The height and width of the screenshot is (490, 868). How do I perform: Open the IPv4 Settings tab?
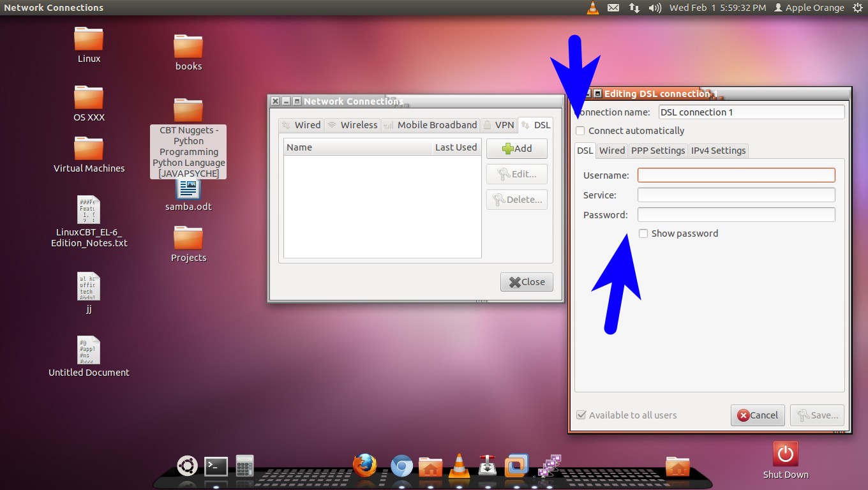(x=718, y=151)
